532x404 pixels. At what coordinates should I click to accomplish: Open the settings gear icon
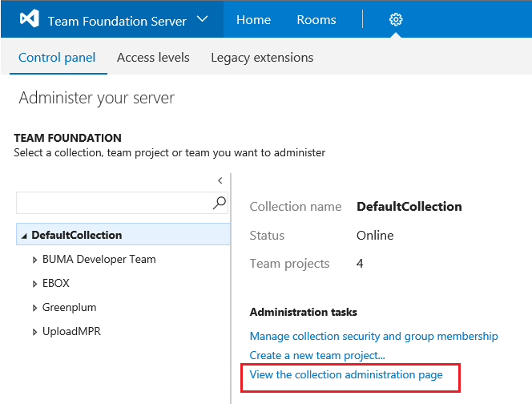(395, 20)
